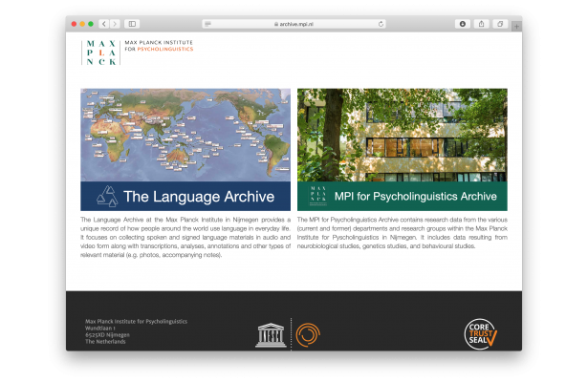The image size is (588, 382).
Task: Go back with Safari's back arrow
Action: [x=104, y=24]
